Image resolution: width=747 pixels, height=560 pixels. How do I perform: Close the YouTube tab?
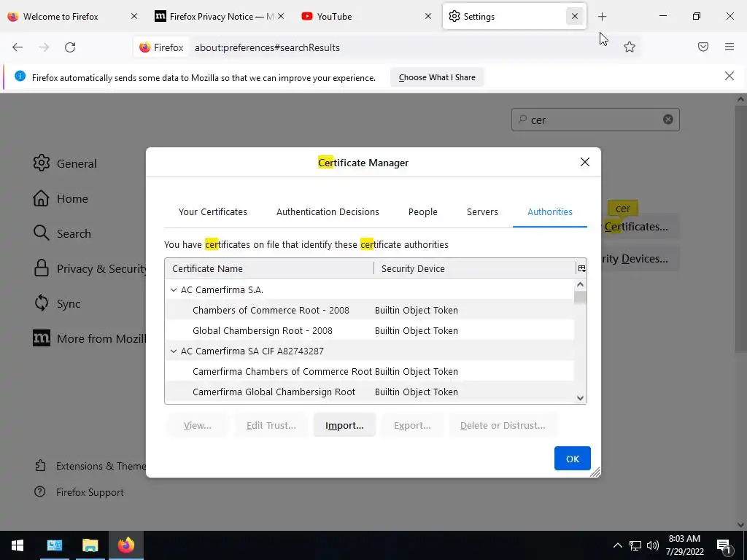[x=427, y=16]
